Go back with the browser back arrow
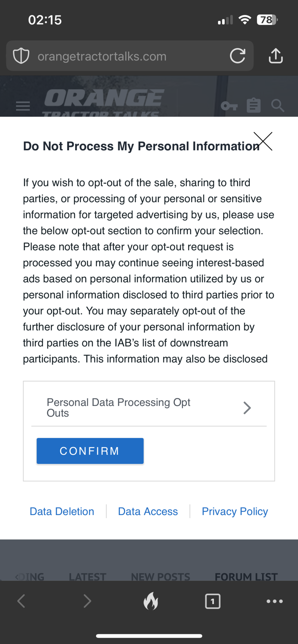Screen dimensions: 298x644 click(x=21, y=601)
